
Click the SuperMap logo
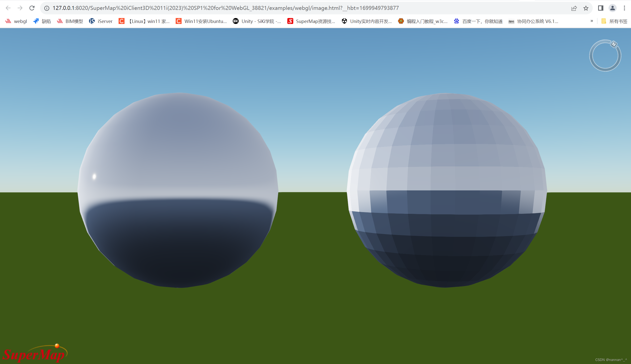pyautogui.click(x=35, y=353)
